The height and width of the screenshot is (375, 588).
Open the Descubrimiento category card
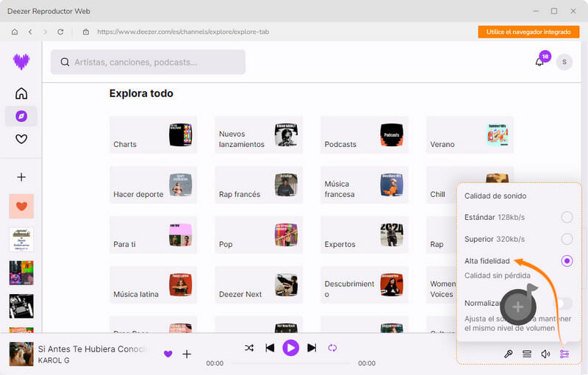click(x=364, y=285)
